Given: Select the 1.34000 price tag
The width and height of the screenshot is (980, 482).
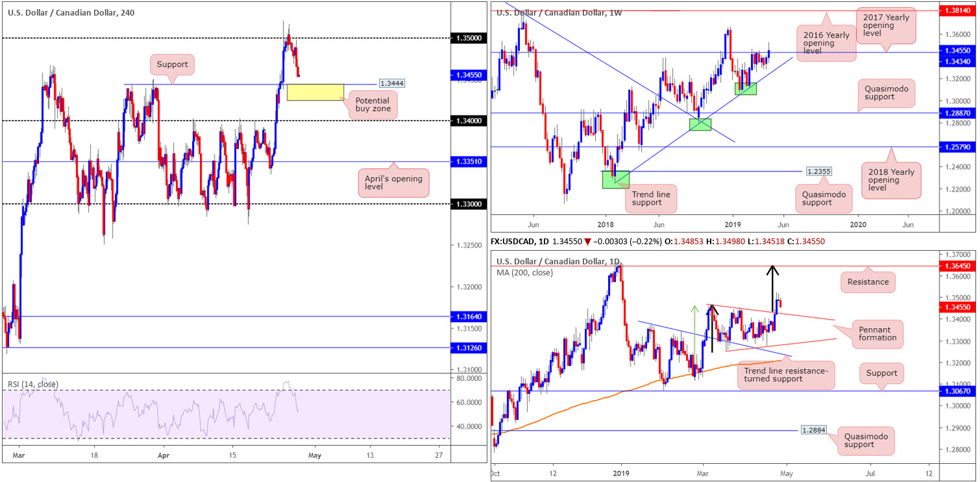Looking at the screenshot, I should 467,121.
